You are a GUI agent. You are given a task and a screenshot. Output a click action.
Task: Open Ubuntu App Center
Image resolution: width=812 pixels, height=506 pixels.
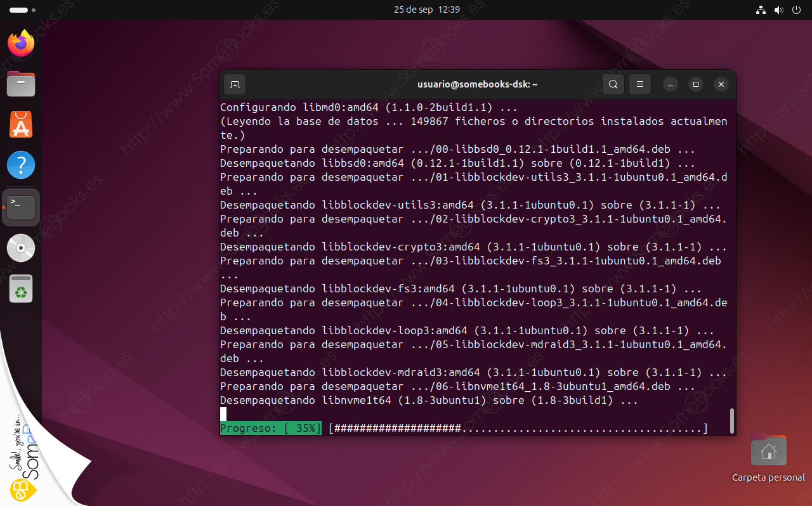[21, 125]
